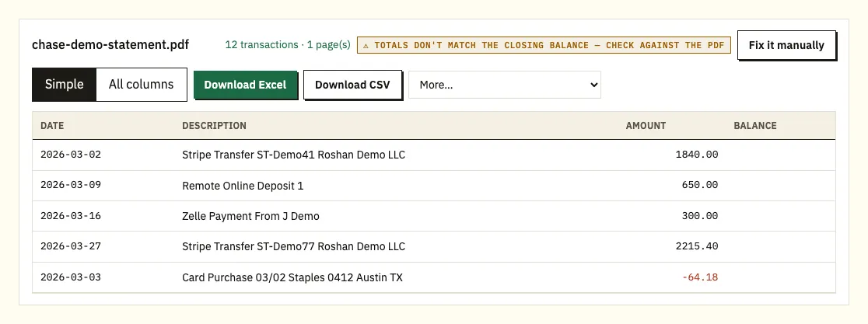Click the DESCRIPTION column header
This screenshot has height=324, width=868.
tap(214, 126)
